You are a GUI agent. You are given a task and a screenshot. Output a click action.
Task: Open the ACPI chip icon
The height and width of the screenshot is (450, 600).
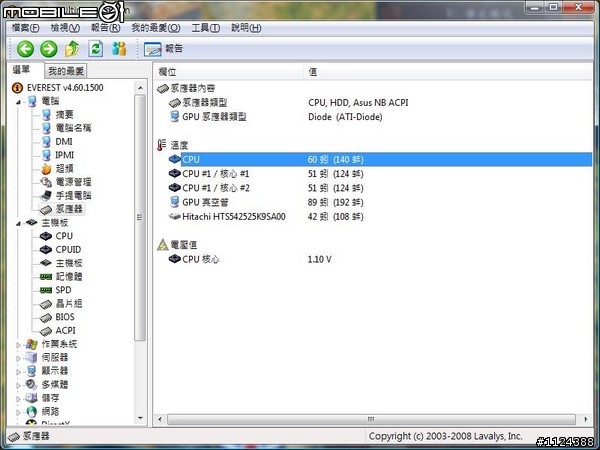[46, 331]
